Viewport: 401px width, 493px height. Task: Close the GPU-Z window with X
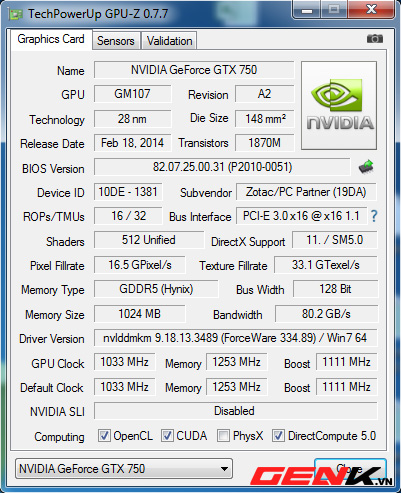(371, 10)
